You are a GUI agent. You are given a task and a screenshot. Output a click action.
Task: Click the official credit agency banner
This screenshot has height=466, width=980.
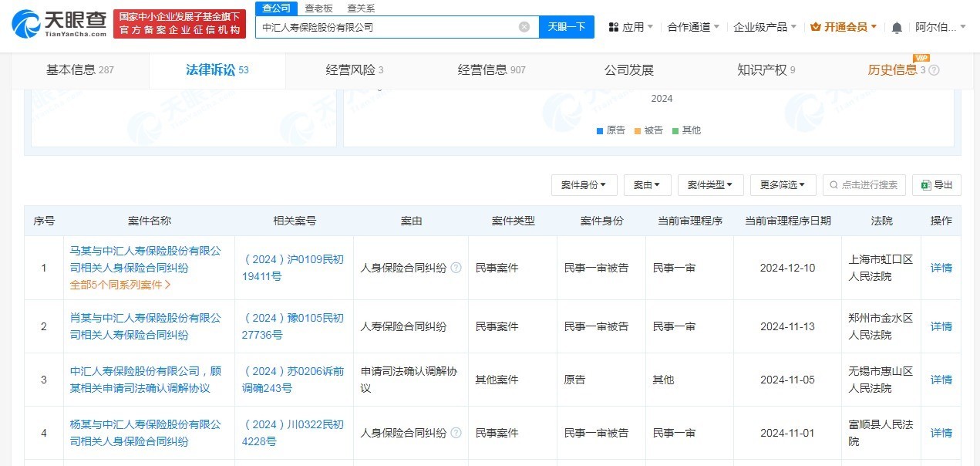point(180,24)
